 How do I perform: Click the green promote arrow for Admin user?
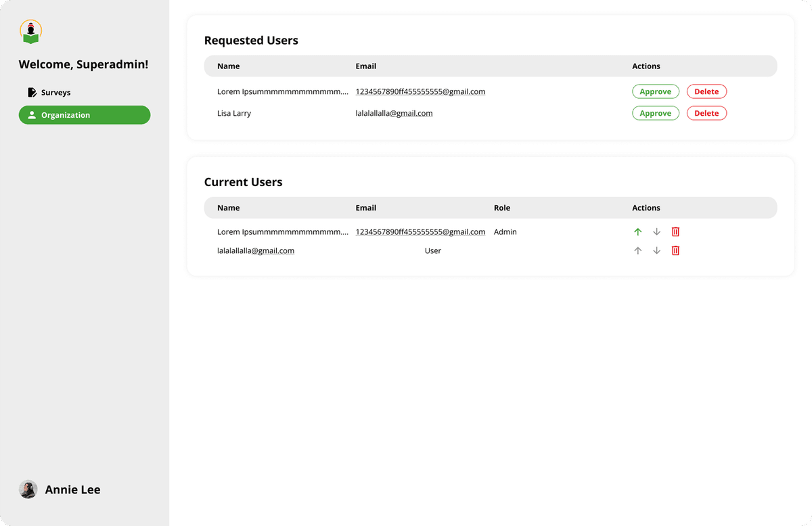[637, 232]
